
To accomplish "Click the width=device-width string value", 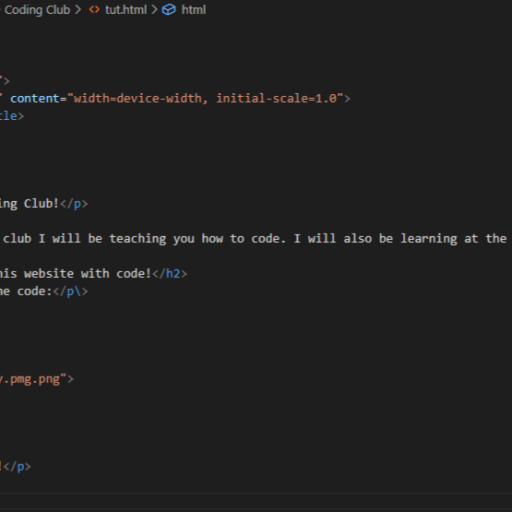I will 138,99.
